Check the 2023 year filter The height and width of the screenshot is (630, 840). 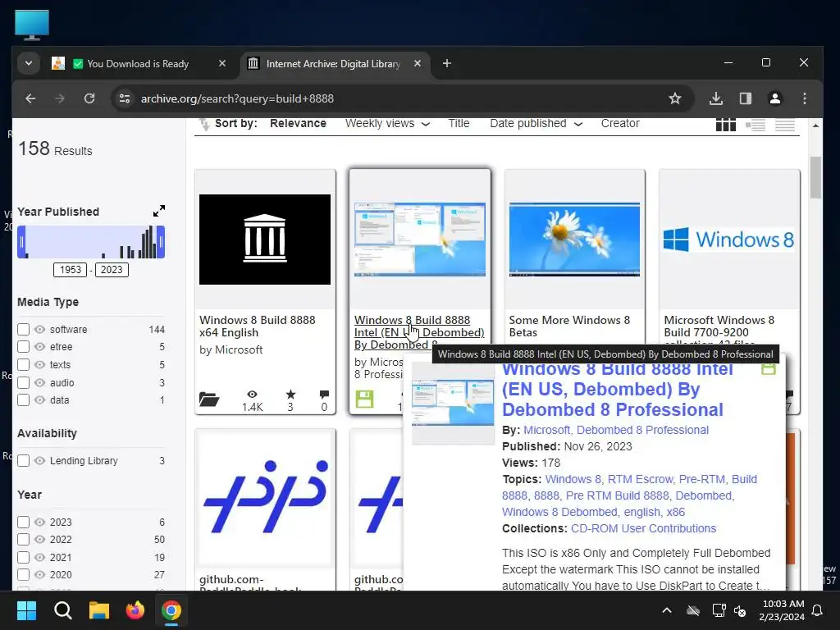click(23, 522)
